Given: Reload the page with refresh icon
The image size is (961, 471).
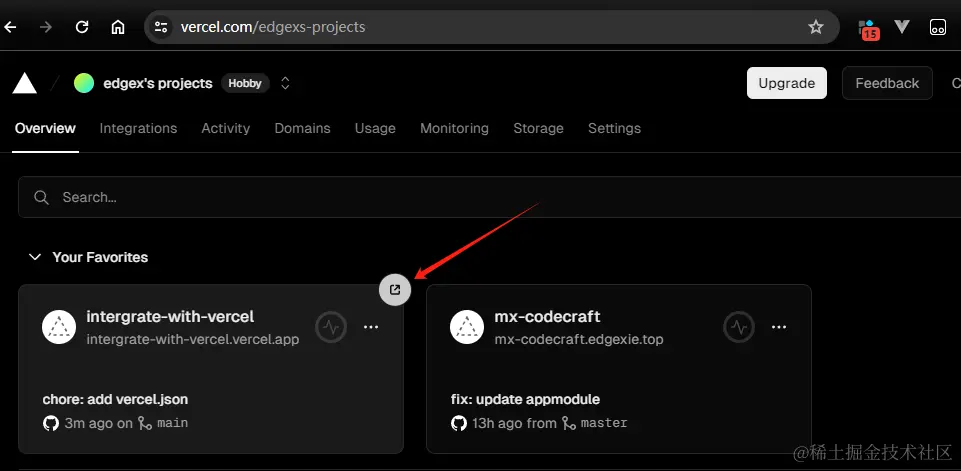Looking at the screenshot, I should point(82,27).
